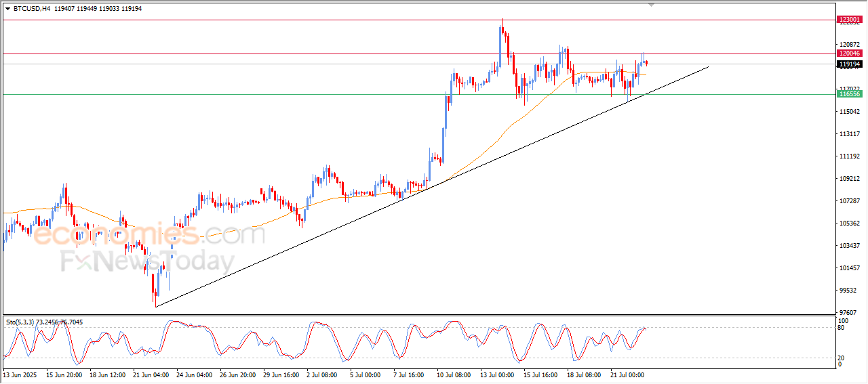868x384 pixels.
Task: Click the 111192 price axis value
Action: click(850, 156)
